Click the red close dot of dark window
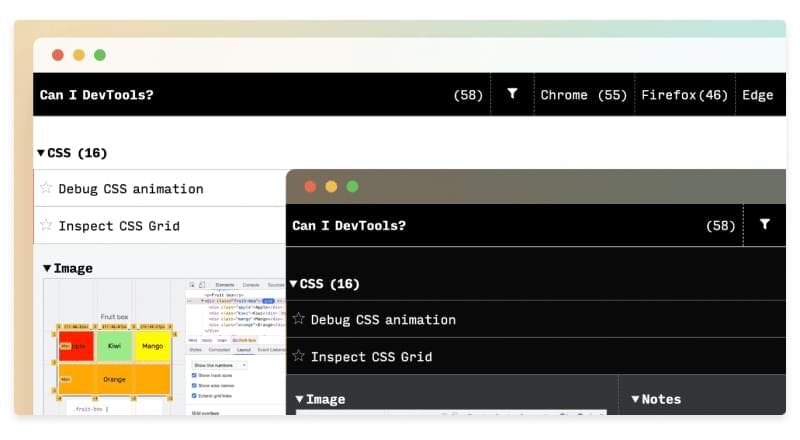The width and height of the screenshot is (800, 440). click(310, 186)
